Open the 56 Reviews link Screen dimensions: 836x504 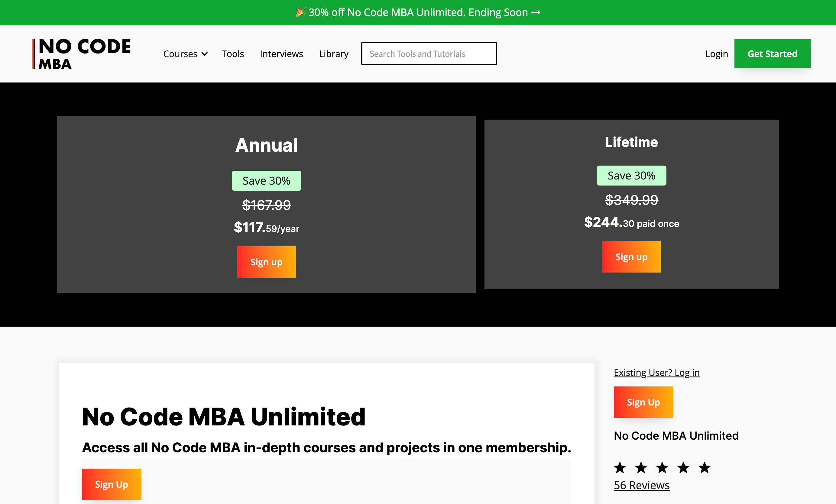[641, 485]
